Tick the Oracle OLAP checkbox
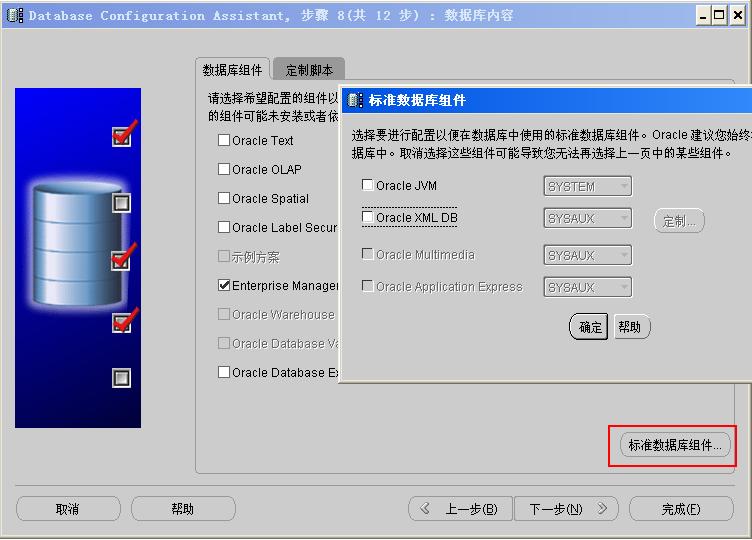Screen dimensions: 752x540 coord(224,169)
